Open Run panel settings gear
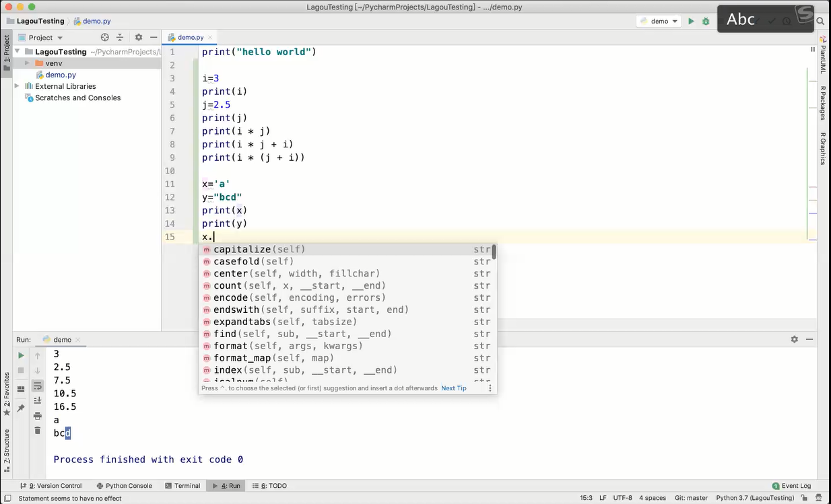Image resolution: width=831 pixels, height=504 pixels. coord(795,340)
